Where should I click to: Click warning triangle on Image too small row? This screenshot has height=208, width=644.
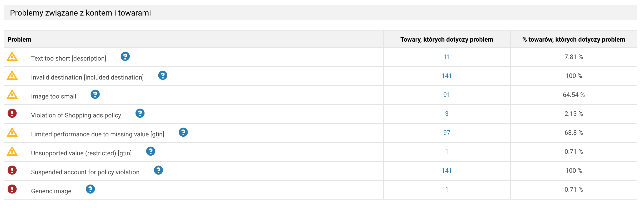12,95
